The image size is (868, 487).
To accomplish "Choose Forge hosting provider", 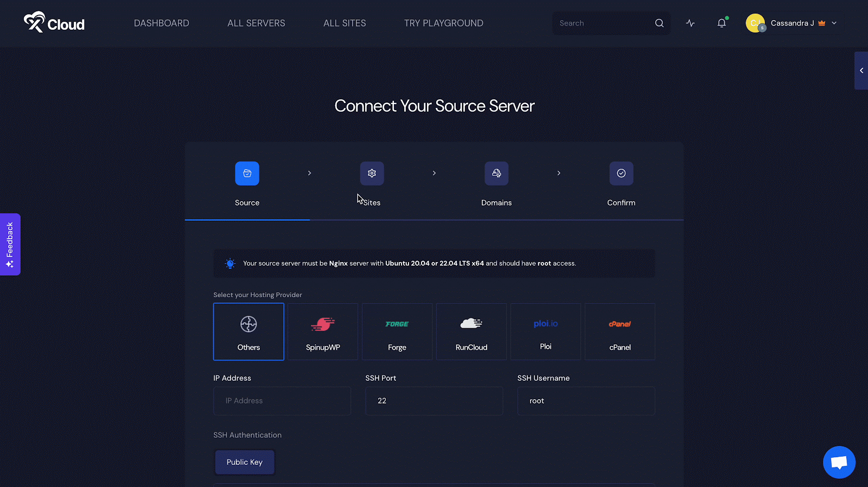I will (397, 331).
